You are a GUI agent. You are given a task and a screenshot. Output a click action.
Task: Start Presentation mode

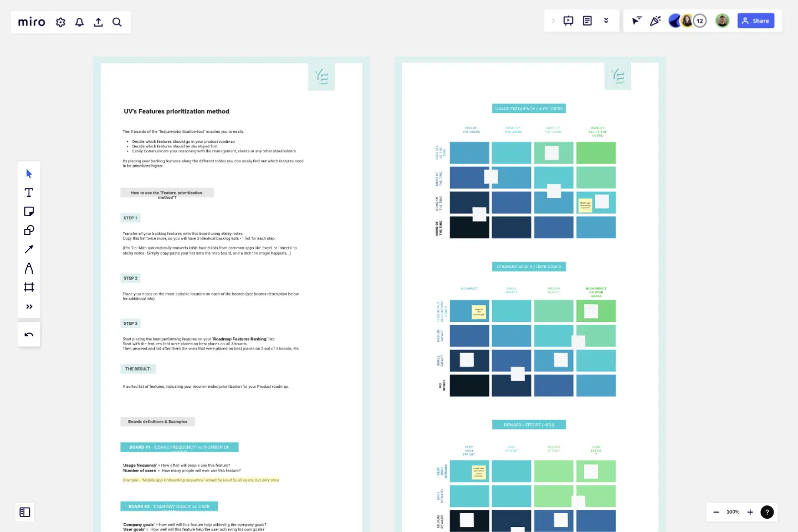click(x=568, y=21)
